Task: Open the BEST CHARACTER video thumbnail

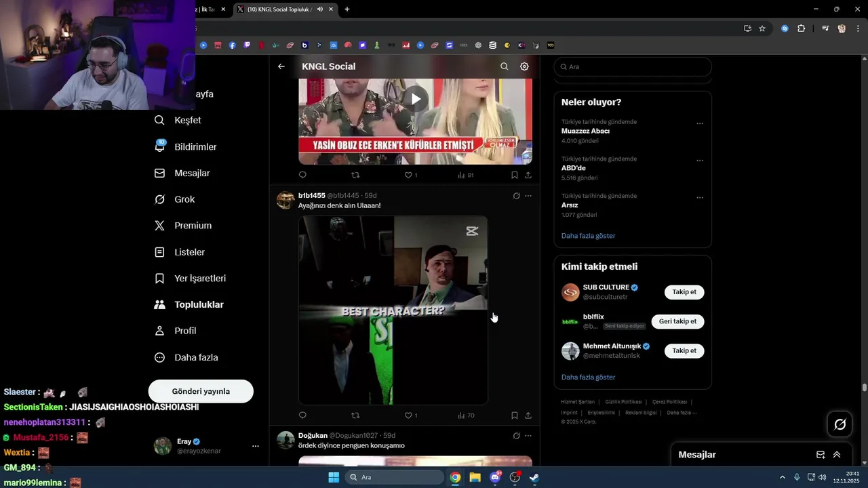Action: tap(393, 310)
